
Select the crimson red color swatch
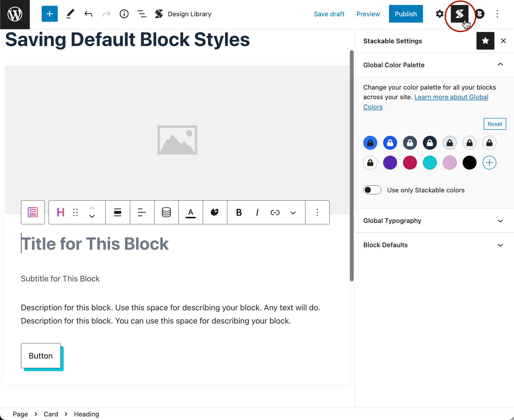410,163
